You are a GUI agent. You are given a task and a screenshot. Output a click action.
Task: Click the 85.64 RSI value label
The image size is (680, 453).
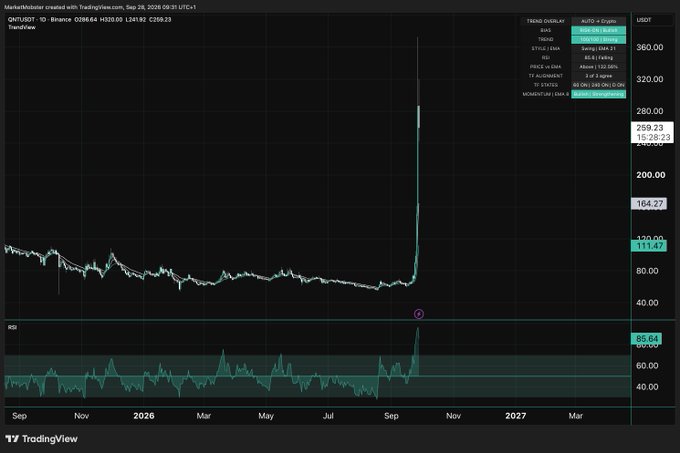coord(647,339)
